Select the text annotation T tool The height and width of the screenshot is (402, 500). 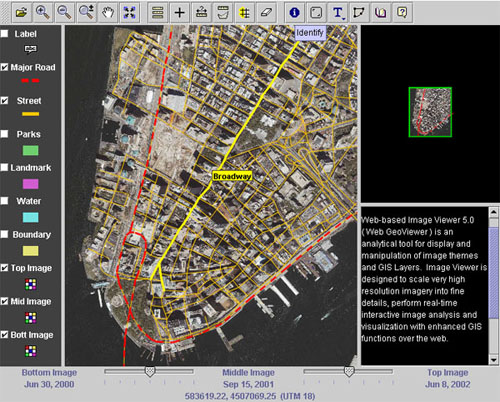(x=338, y=13)
